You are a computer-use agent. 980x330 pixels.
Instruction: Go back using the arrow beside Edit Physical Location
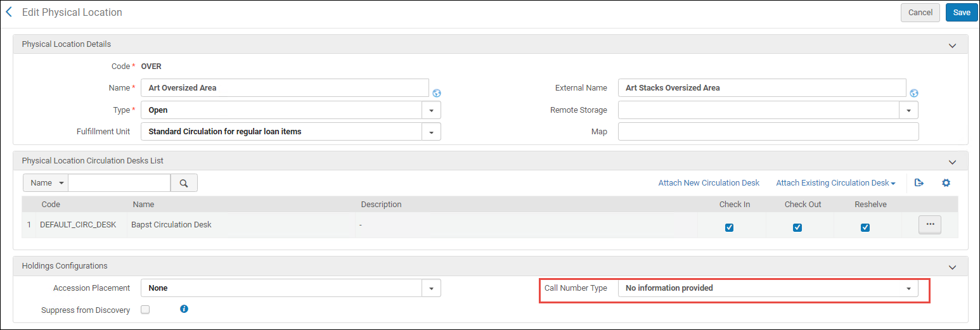(9, 12)
